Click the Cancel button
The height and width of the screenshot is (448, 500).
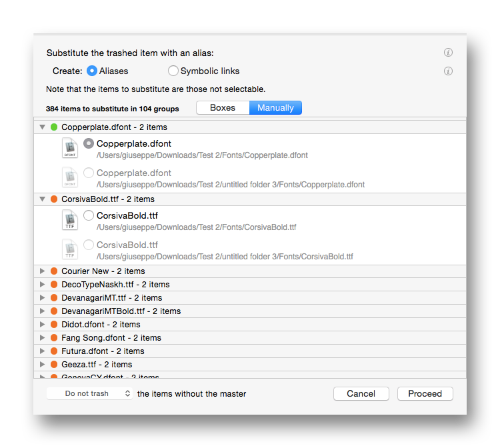tap(361, 394)
